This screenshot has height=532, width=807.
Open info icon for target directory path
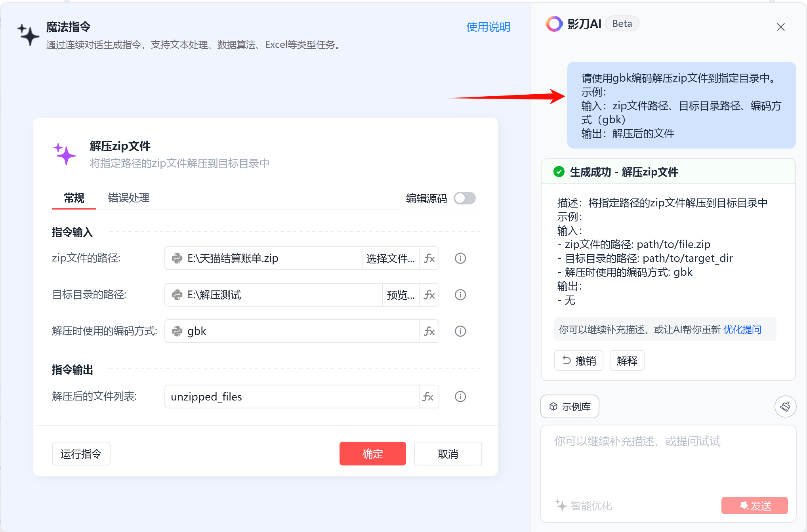click(460, 295)
